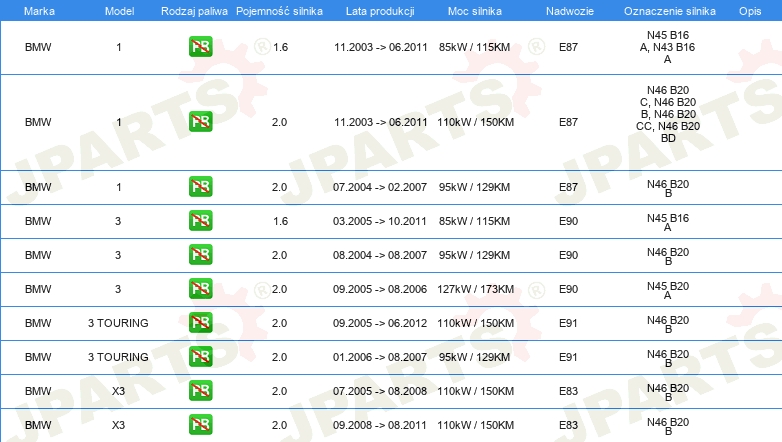Click the Moc silnika column header
The width and height of the screenshot is (782, 442).
click(474, 11)
